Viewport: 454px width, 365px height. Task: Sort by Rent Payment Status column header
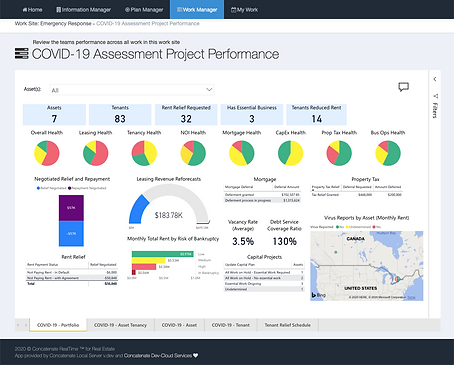coord(43,265)
